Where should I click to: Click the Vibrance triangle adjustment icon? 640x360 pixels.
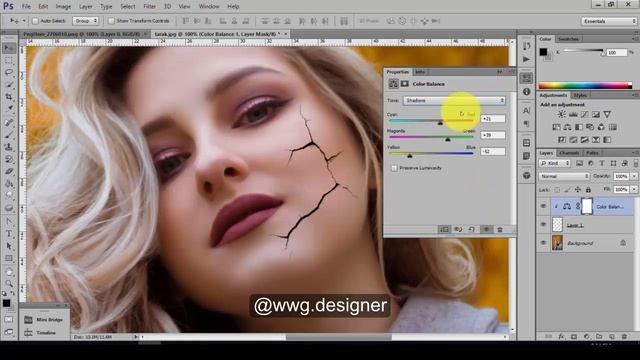pyautogui.click(x=607, y=114)
